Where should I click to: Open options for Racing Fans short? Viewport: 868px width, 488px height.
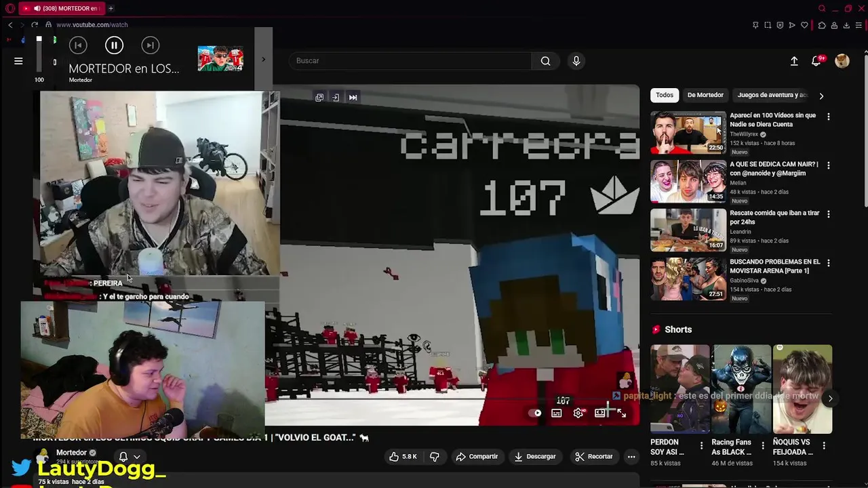pyautogui.click(x=763, y=446)
